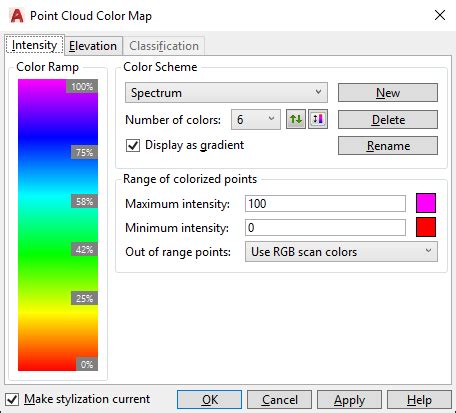Screen dimensions: 456x413
Task: Select the Intensity tab
Action: point(34,45)
